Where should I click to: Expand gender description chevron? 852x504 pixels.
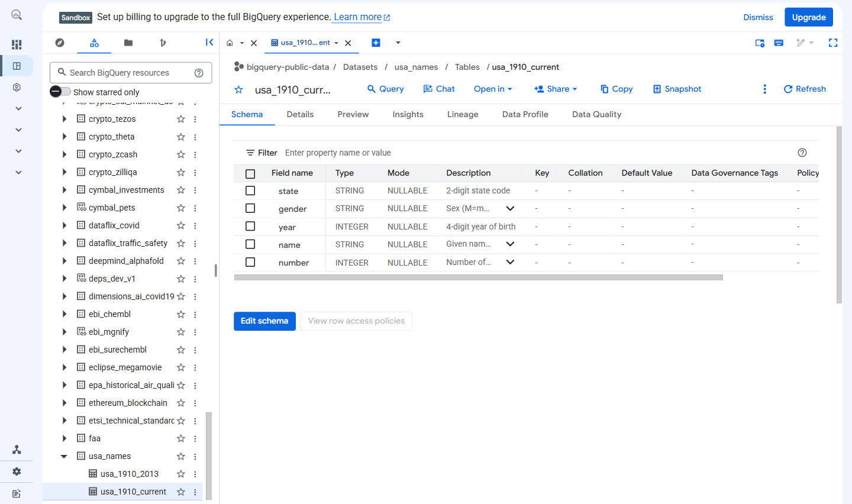coord(510,208)
